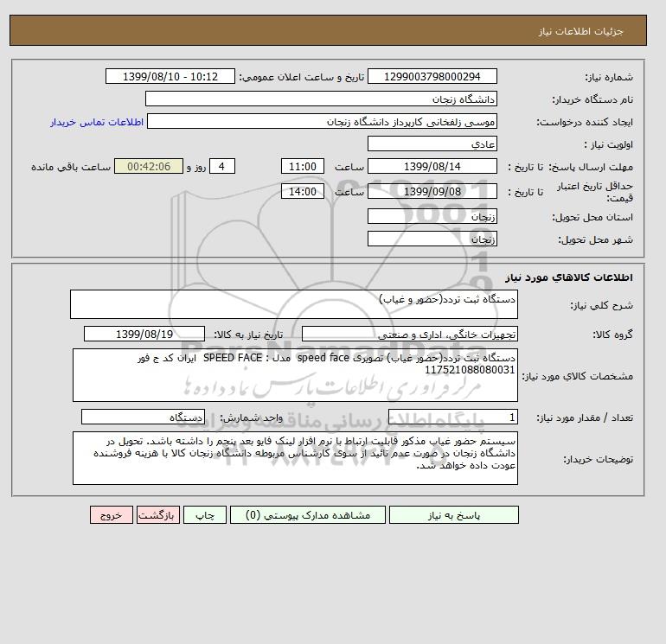The width and height of the screenshot is (666, 644).
Task: Click section heading اطلاعات کالاهای مورد نیاز
Action: pos(569,277)
